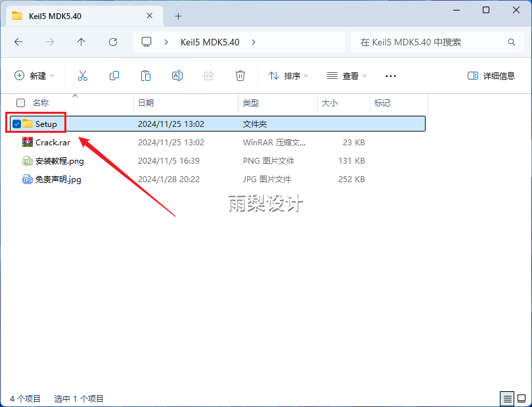This screenshot has height=407, width=532.
Task: Maximize the Explorer window
Action: pyautogui.click(x=486, y=10)
